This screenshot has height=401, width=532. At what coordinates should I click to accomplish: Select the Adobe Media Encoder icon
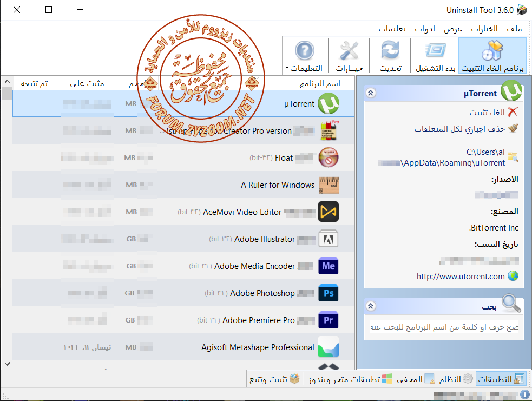[329, 266]
